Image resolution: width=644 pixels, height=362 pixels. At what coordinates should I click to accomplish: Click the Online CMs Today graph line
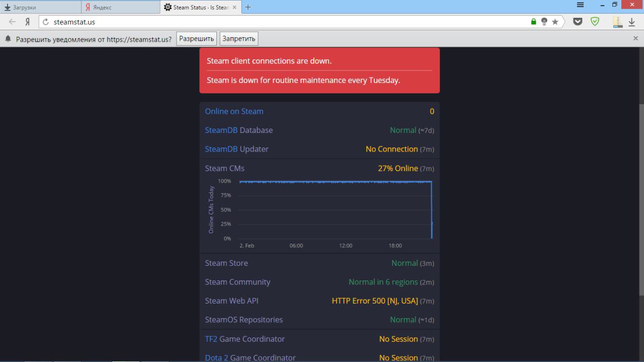336,182
